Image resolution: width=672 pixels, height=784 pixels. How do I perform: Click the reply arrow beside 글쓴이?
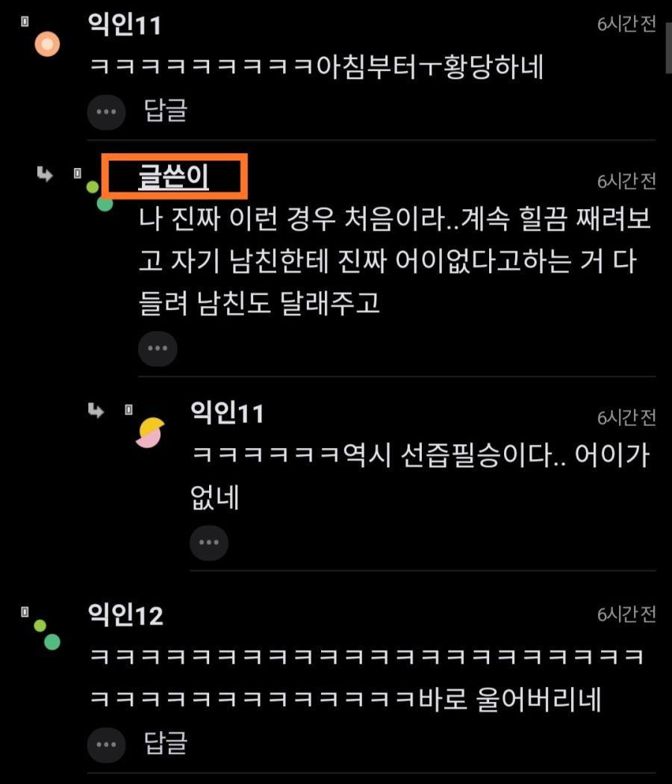tap(45, 175)
